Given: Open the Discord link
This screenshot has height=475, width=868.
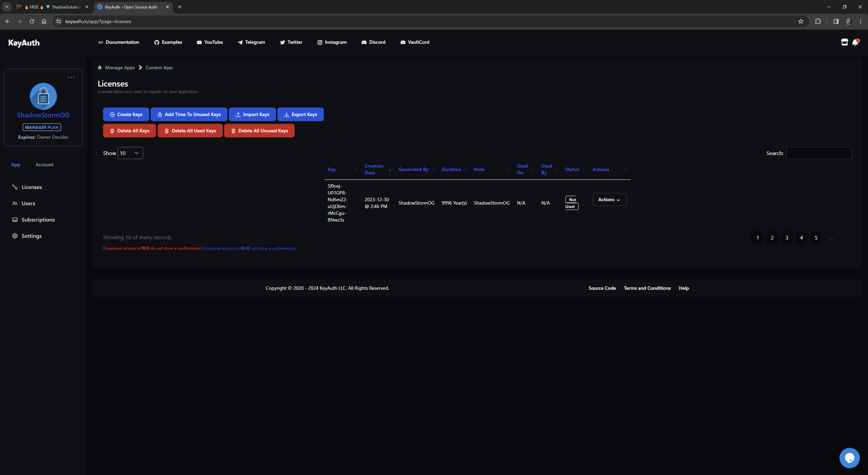Looking at the screenshot, I should 373,42.
